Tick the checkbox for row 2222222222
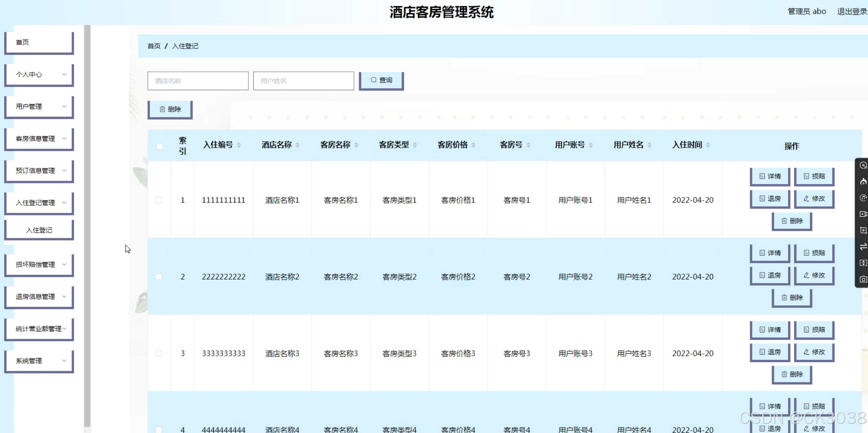868x433 pixels. point(159,277)
